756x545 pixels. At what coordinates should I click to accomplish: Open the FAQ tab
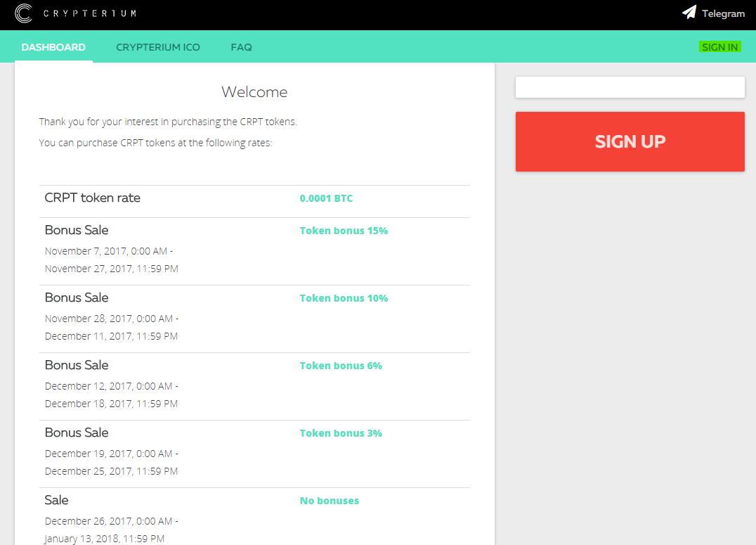tap(242, 47)
